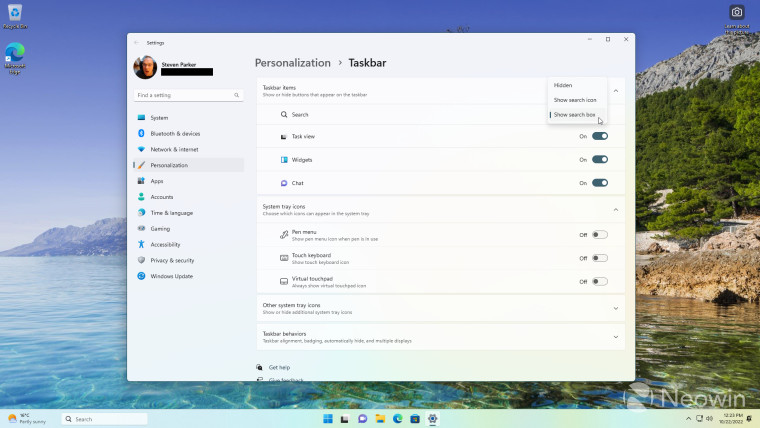Choose Hidden in the search dropdown
This screenshot has width=760, height=428.
pyautogui.click(x=577, y=85)
